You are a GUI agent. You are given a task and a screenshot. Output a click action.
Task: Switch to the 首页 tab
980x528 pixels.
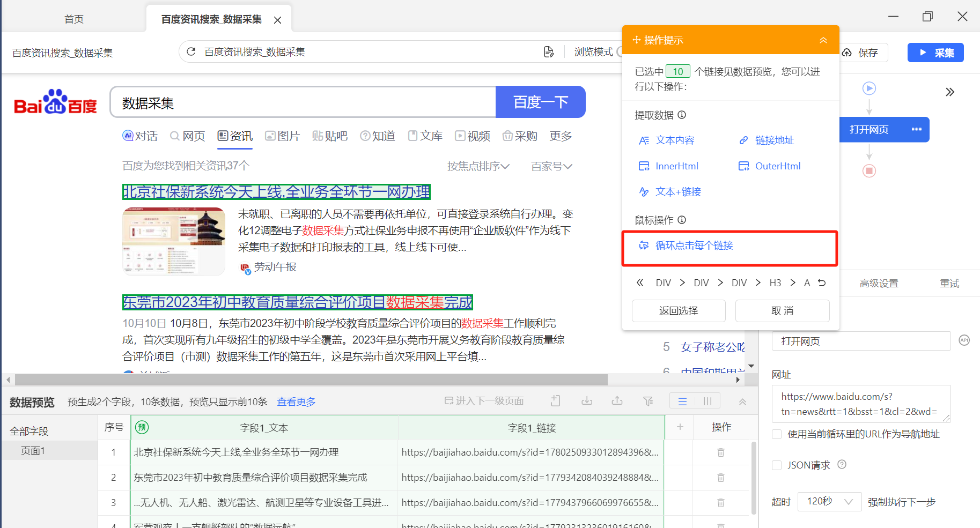coord(74,19)
